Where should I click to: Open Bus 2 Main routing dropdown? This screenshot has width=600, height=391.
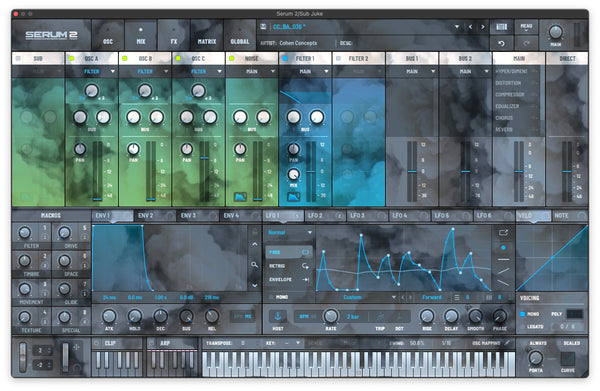click(x=466, y=71)
